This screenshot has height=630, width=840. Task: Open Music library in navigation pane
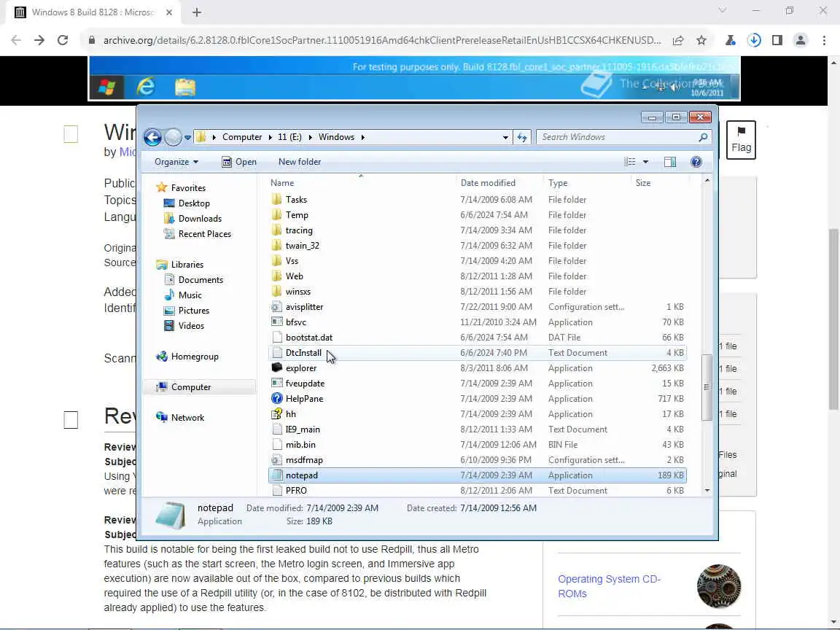(183, 295)
